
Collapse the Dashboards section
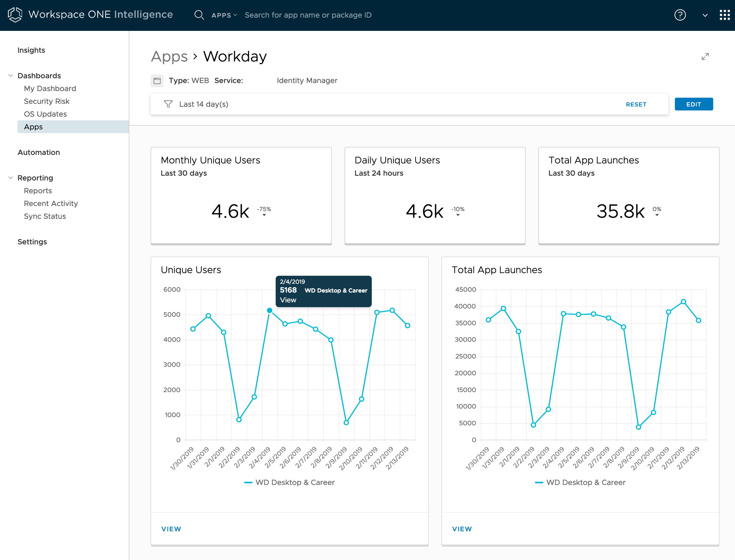[11, 76]
